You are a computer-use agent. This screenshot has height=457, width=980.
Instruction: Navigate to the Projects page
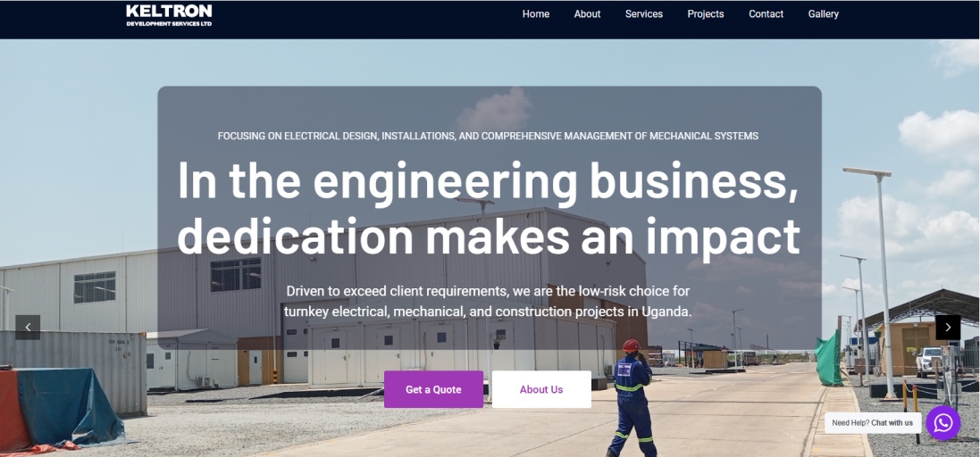pyautogui.click(x=706, y=13)
